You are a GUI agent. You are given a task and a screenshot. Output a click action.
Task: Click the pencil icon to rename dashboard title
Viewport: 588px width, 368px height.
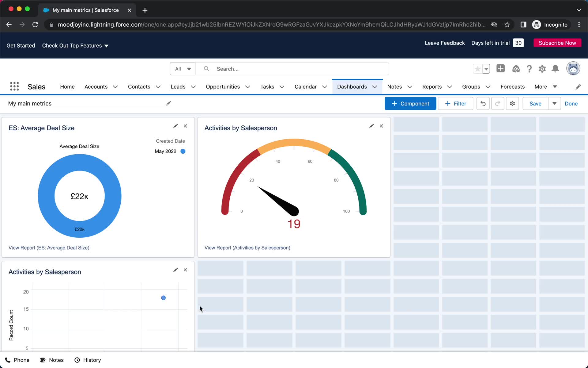point(168,103)
